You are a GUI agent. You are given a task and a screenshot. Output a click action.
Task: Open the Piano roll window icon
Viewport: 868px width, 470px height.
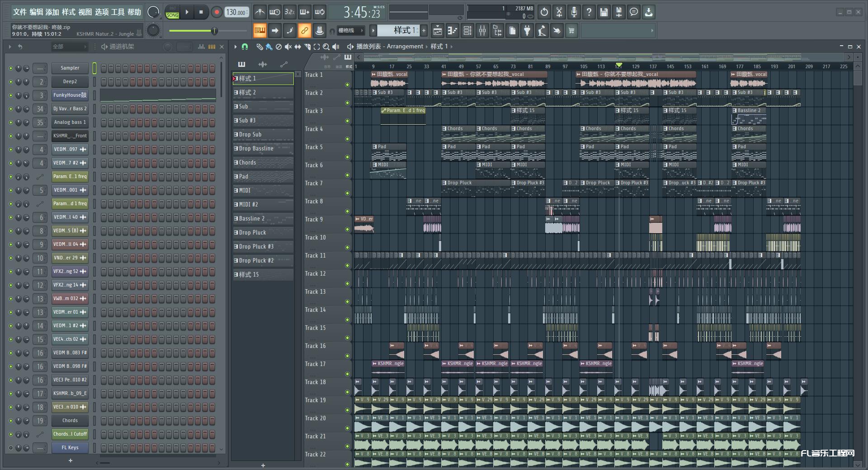[x=453, y=31]
